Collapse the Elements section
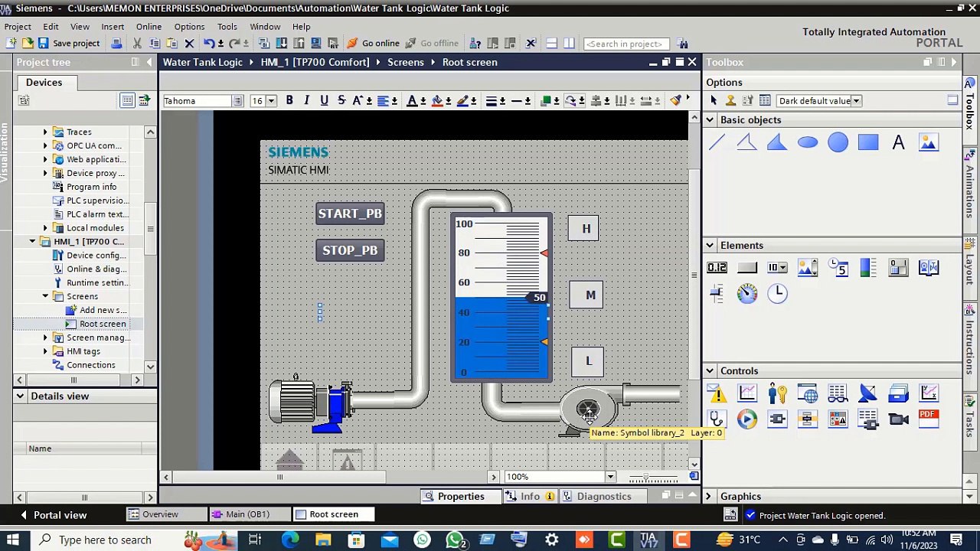 coord(710,246)
